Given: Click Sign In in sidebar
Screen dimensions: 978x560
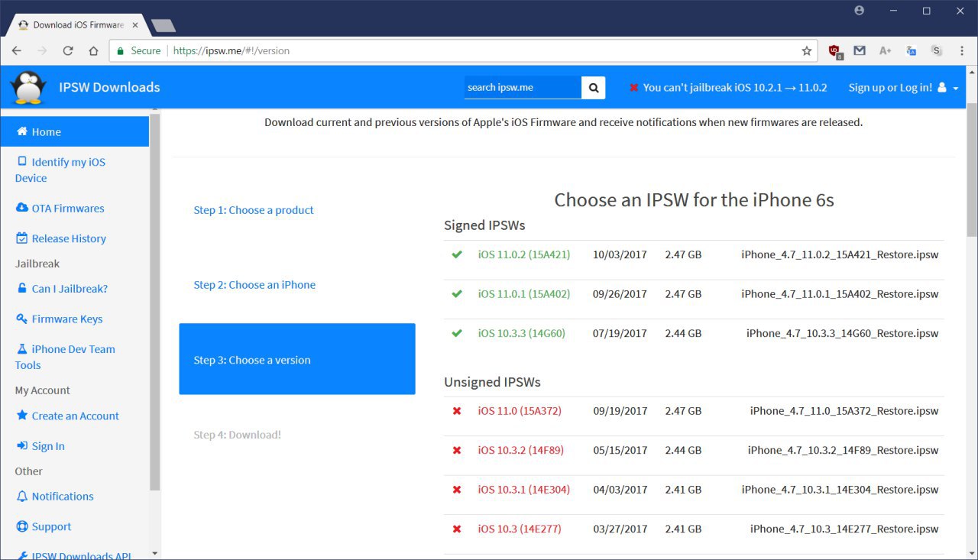Looking at the screenshot, I should (x=40, y=446).
